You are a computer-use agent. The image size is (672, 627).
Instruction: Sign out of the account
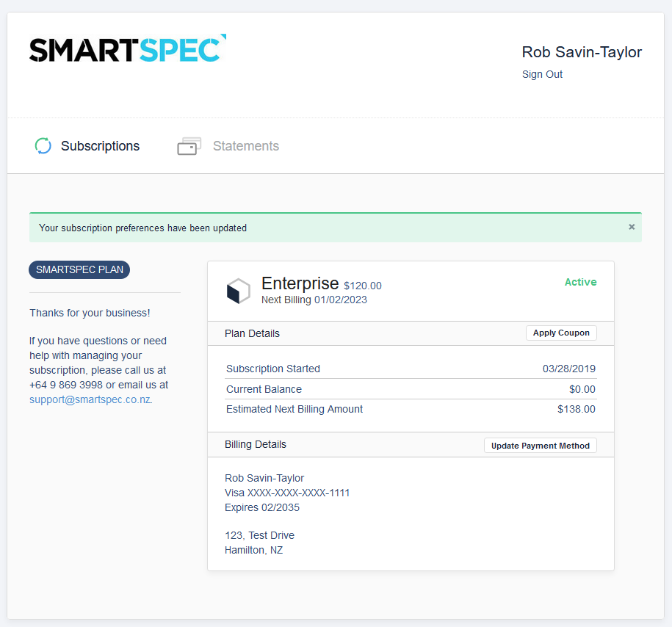pyautogui.click(x=542, y=75)
